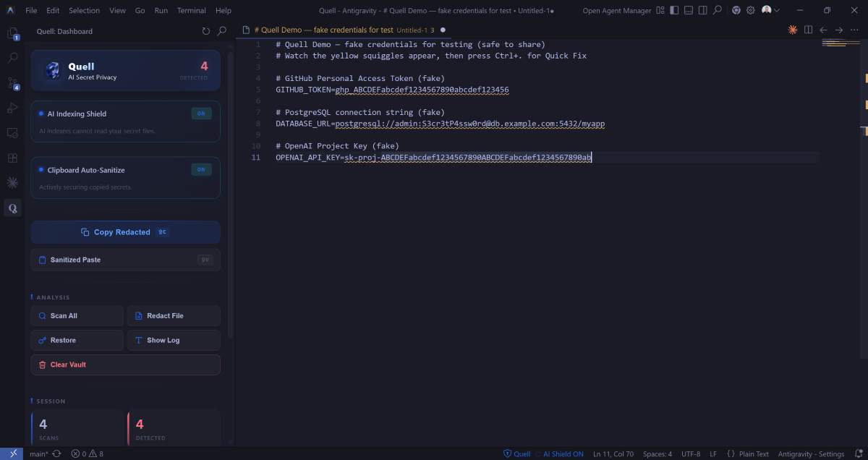868x460 pixels.
Task: Click AI Shield ON in status bar
Action: click(x=559, y=453)
